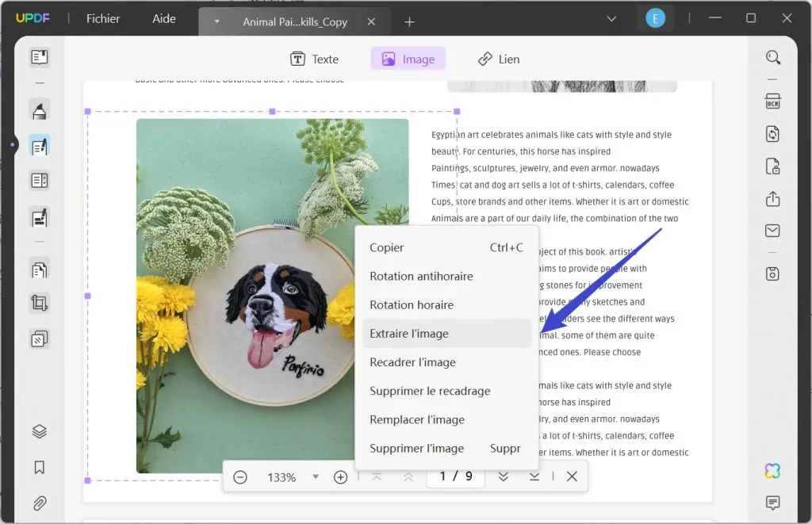Image resolution: width=812 pixels, height=524 pixels.
Task: Jump to the last page arrow
Action: click(534, 476)
